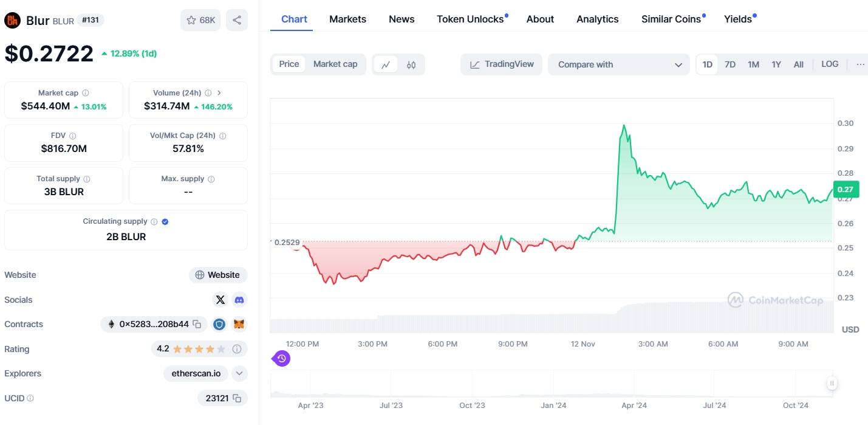Click the purple chart history icon

click(x=281, y=359)
